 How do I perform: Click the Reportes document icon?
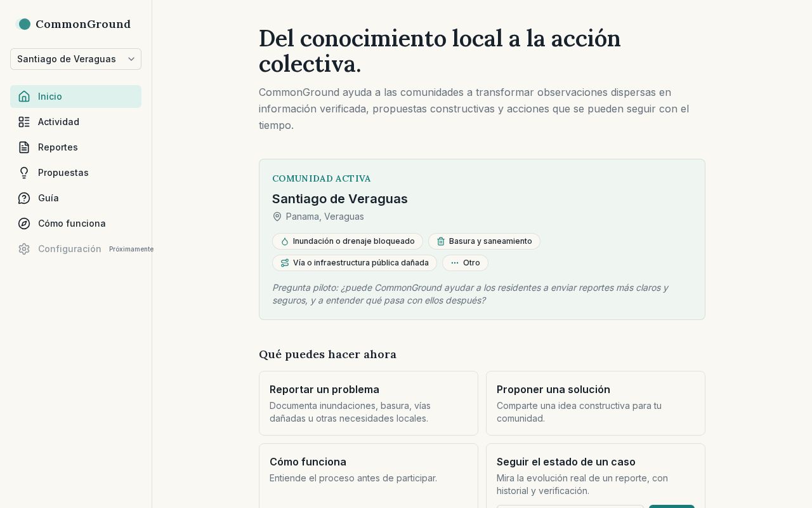click(24, 147)
